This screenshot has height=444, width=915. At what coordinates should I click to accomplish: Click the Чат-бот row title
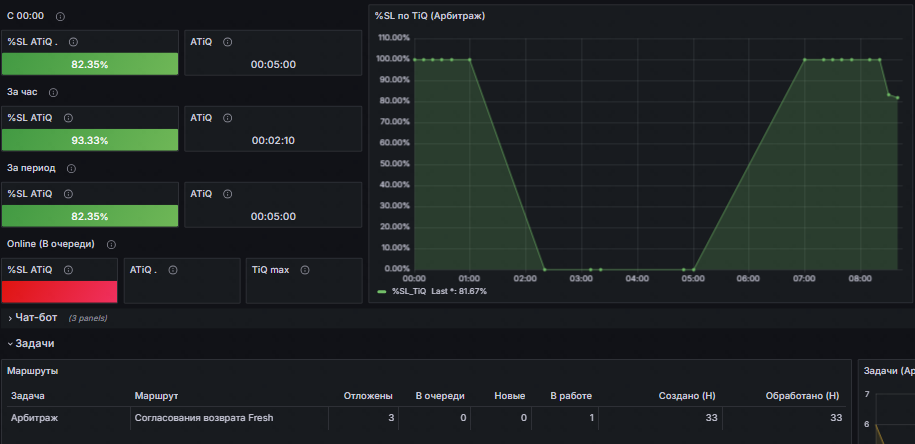tap(36, 317)
